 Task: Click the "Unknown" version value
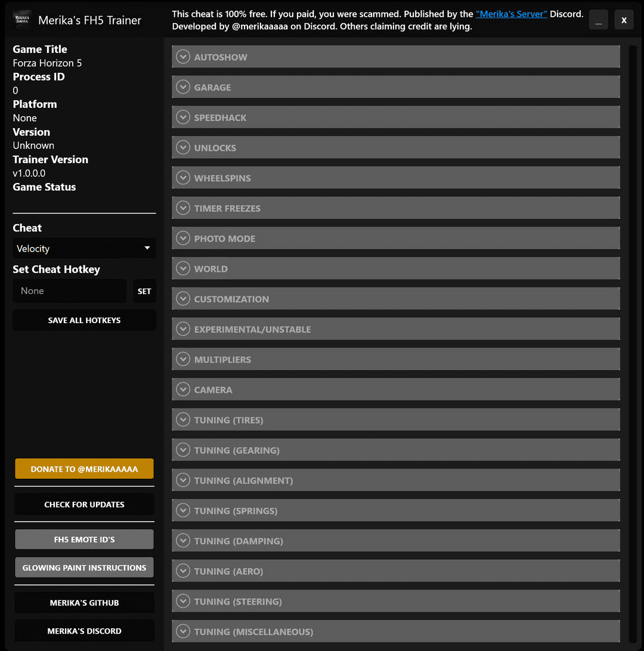[33, 145]
